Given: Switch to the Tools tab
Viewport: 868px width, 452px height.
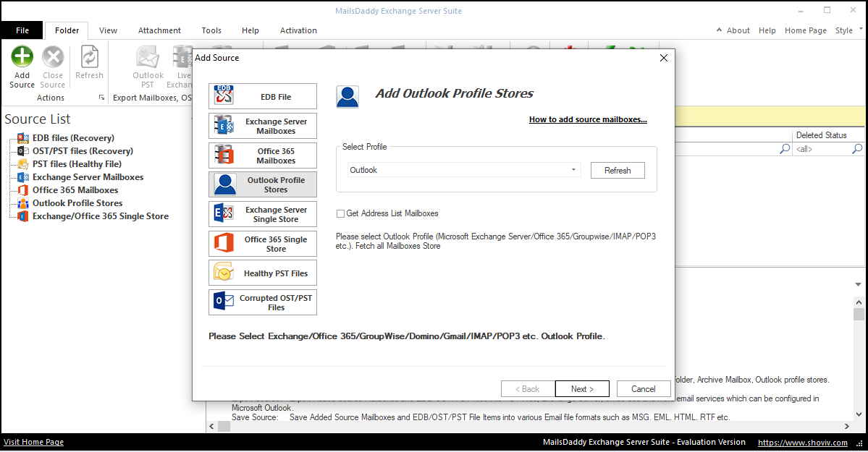Looking at the screenshot, I should [211, 30].
